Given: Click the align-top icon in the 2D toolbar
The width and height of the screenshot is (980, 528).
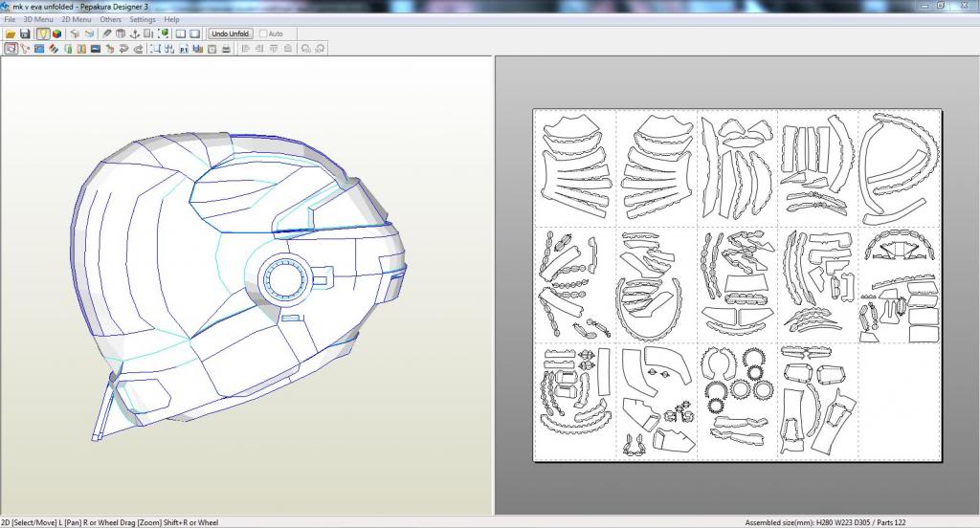Looking at the screenshot, I should 274,48.
